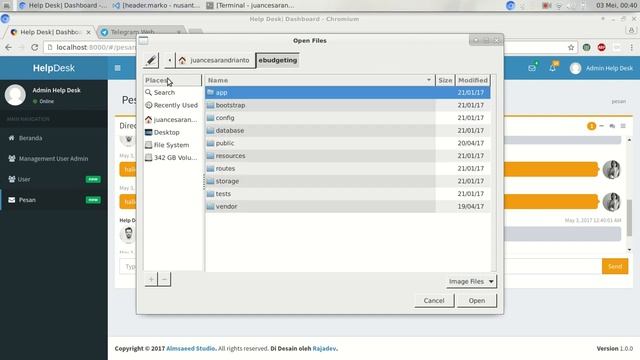Sort files by Name column
The height and width of the screenshot is (360, 640).
[x=320, y=80]
